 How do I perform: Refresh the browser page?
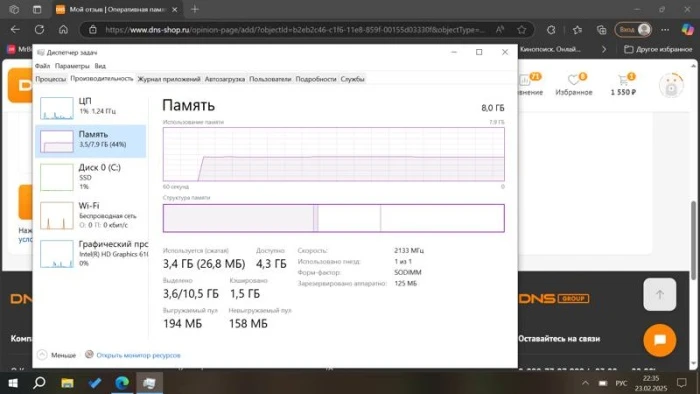click(39, 29)
